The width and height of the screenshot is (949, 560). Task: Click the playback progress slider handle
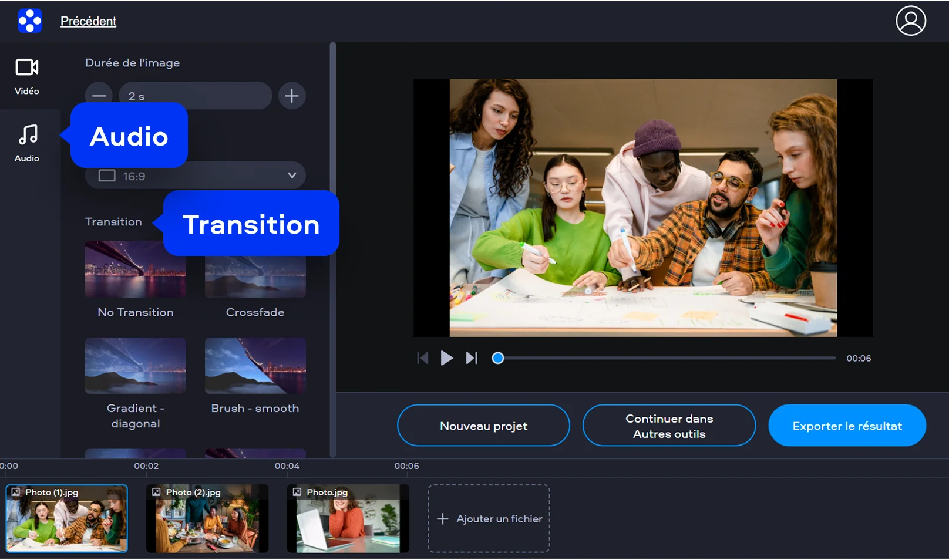coord(498,358)
